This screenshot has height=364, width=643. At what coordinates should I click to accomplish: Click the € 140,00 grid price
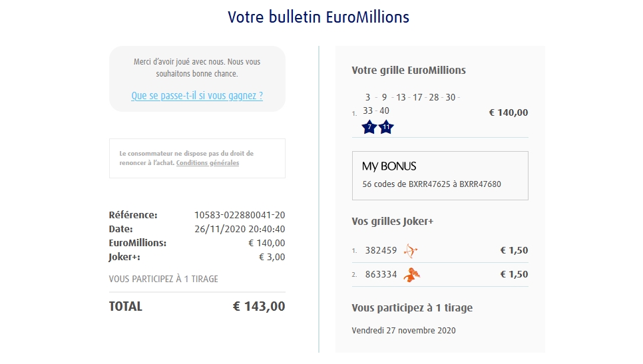pos(509,112)
